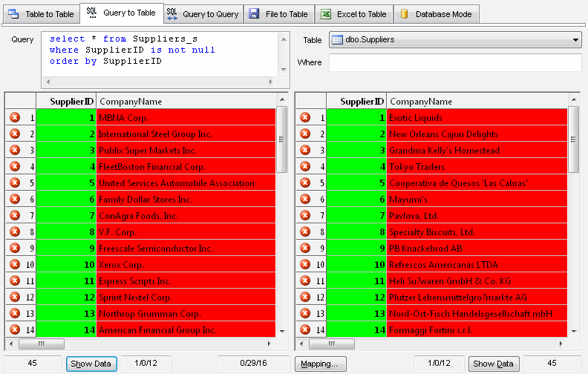Click error icon for Xerox Corp. row
Viewport: 588px width, 374px height.
point(15,265)
